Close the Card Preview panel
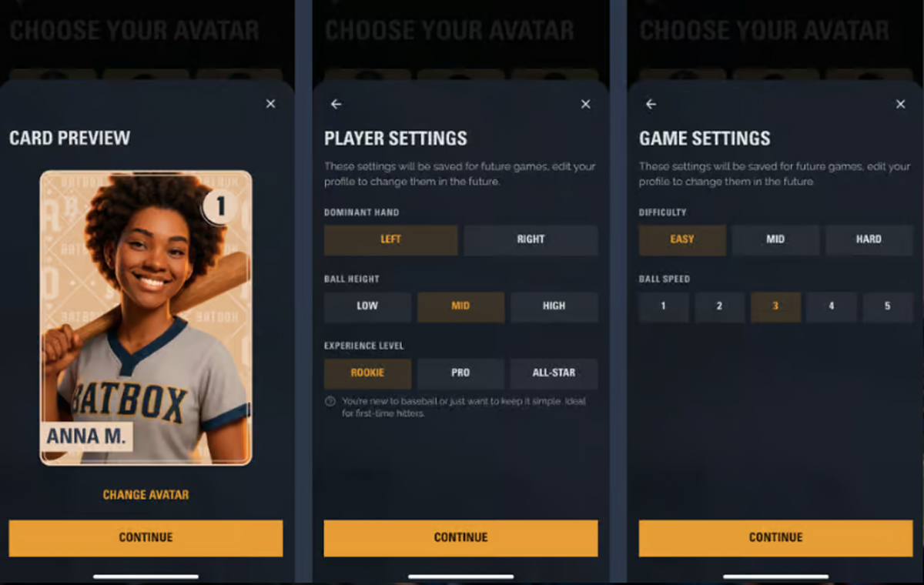 point(270,104)
